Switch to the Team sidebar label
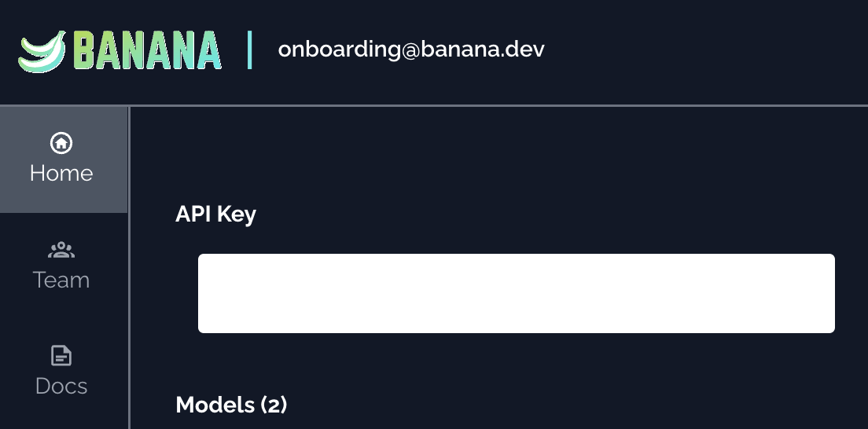Viewport: 868px width, 429px height. point(61,280)
